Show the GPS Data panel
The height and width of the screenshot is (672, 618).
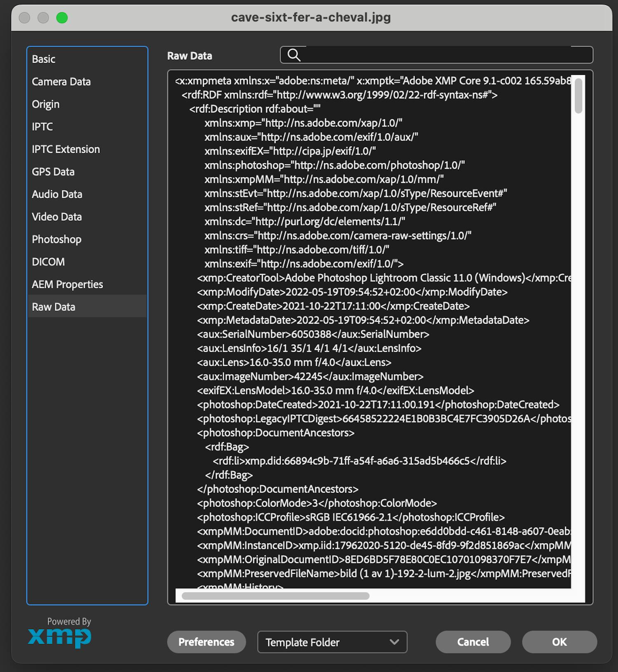tap(53, 172)
